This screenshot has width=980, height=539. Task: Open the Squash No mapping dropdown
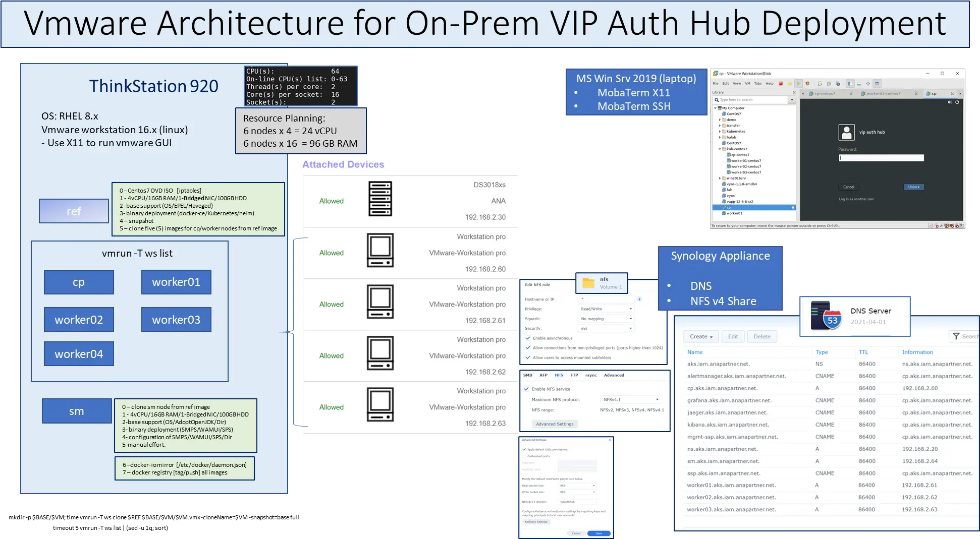pos(606,319)
